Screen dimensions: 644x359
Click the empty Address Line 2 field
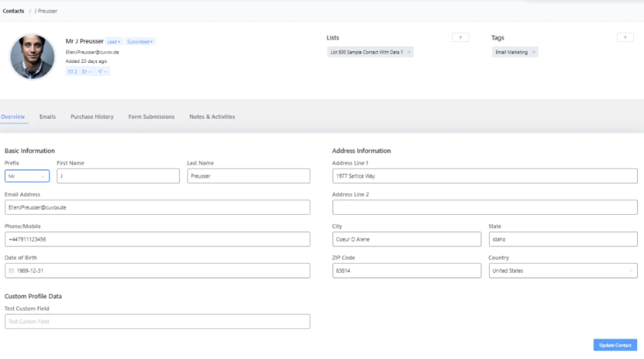(x=484, y=208)
